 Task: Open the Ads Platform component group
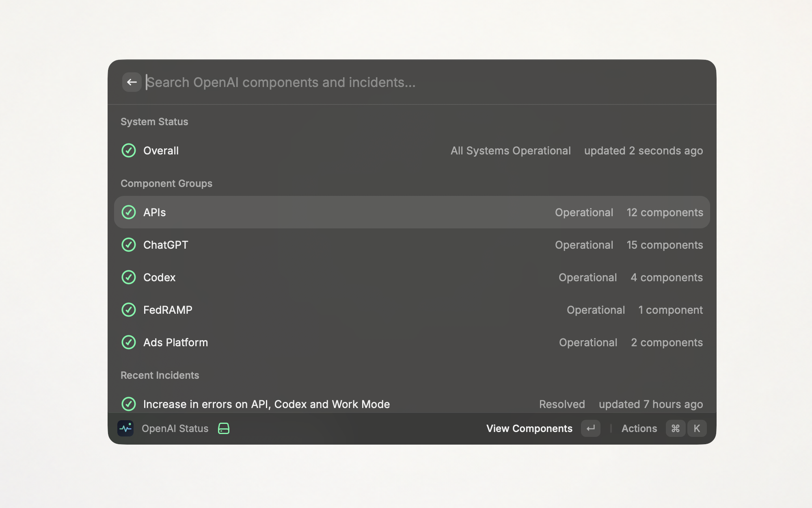[x=412, y=342]
